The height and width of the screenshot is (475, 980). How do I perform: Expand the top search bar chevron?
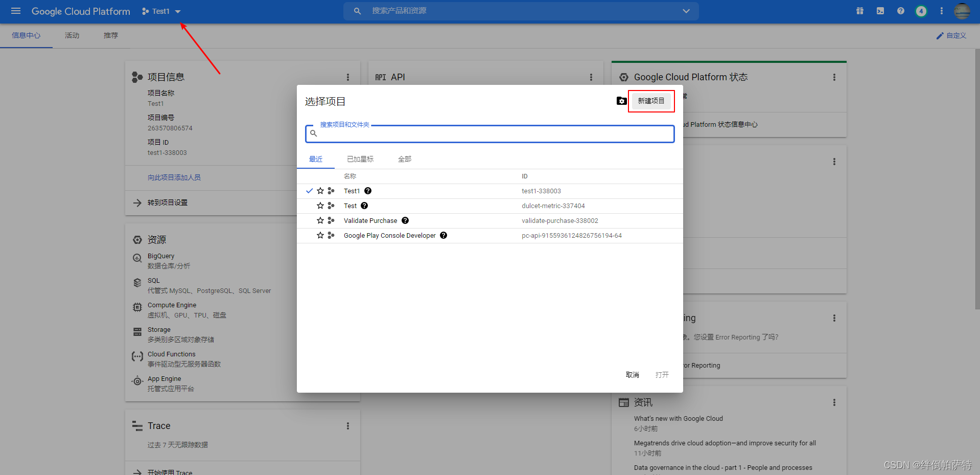[x=686, y=11]
